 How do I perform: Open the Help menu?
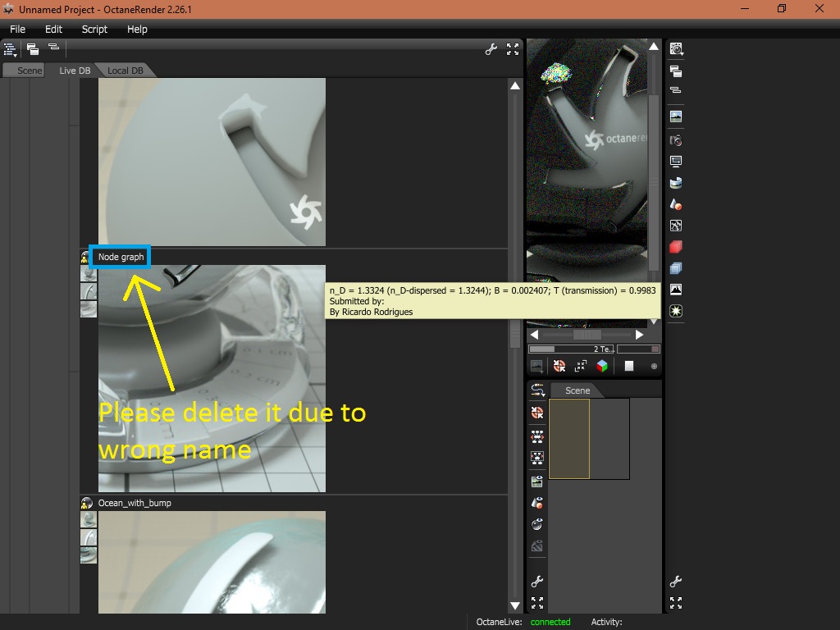click(x=137, y=30)
